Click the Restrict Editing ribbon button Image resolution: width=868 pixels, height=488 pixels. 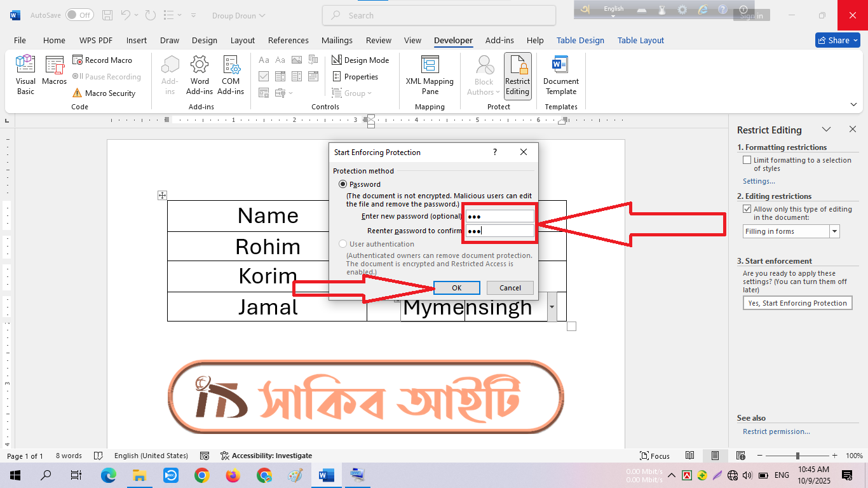[517, 75]
